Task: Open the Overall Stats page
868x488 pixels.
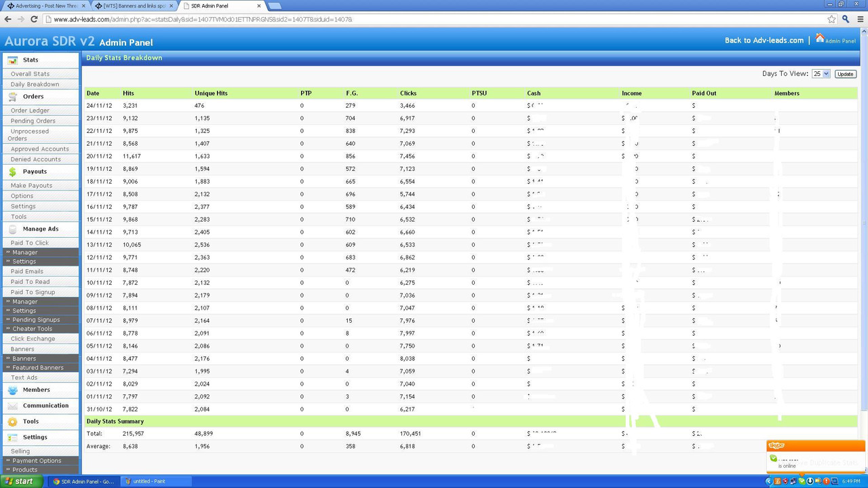Action: coord(30,74)
